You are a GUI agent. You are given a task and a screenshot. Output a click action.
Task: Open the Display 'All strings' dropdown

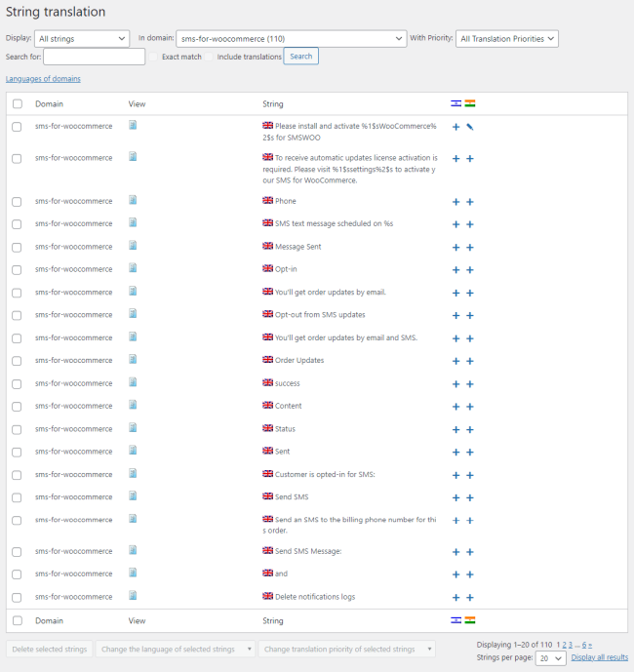pos(82,39)
